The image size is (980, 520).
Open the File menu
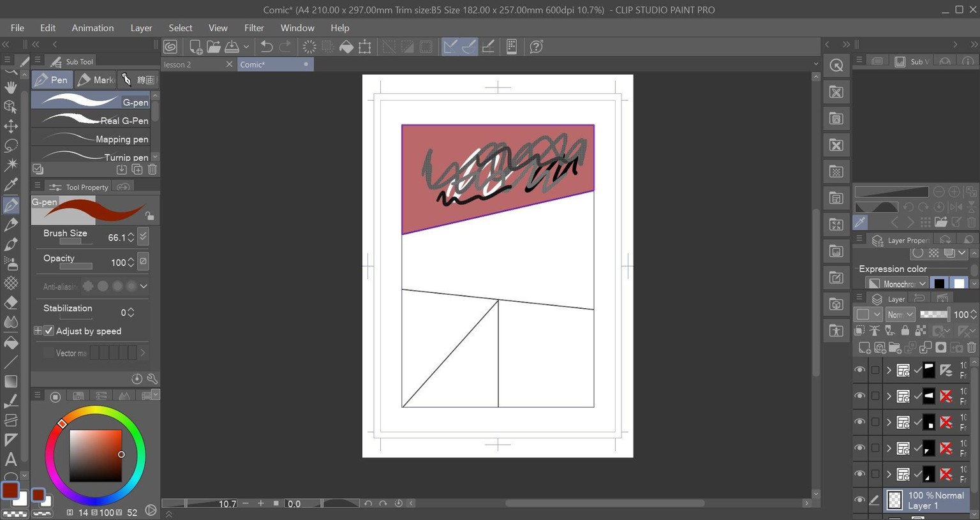point(17,28)
